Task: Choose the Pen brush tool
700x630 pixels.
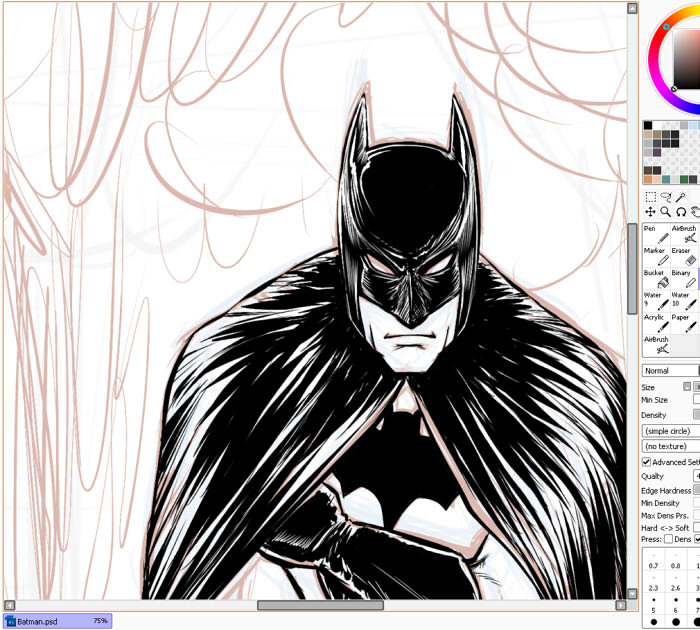Action: point(656,234)
